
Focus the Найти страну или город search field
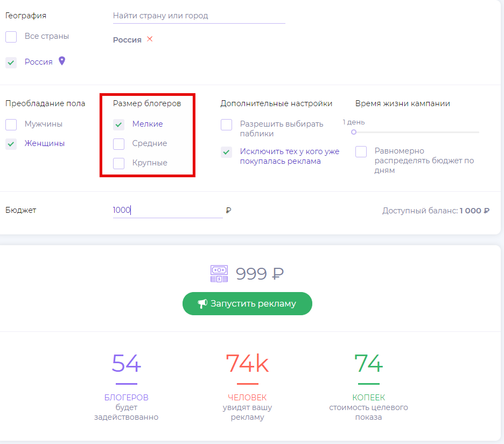[x=199, y=16]
